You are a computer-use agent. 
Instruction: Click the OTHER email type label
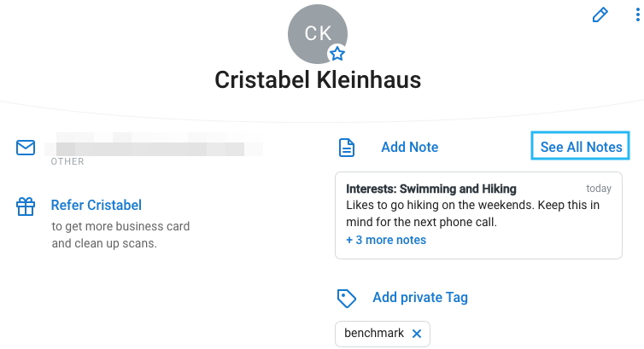(x=67, y=161)
